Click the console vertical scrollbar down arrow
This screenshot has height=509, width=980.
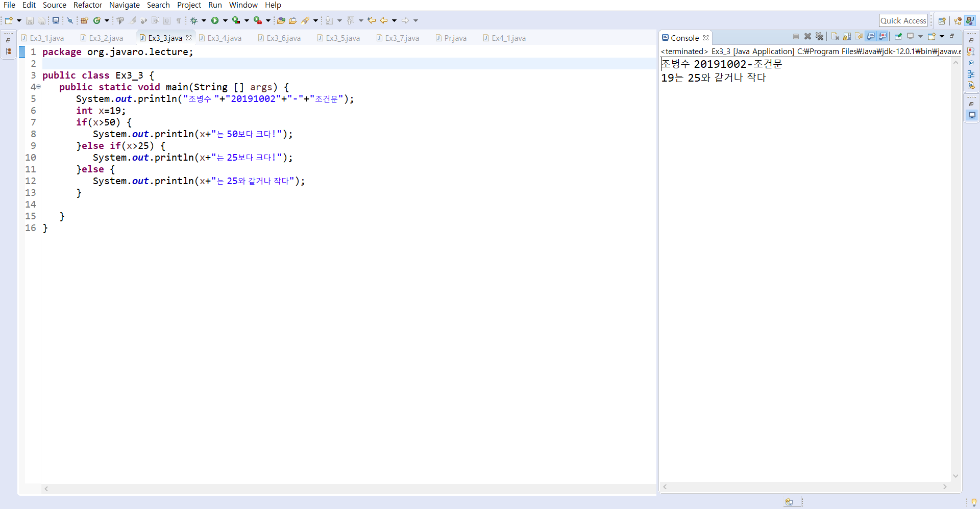tap(955, 476)
